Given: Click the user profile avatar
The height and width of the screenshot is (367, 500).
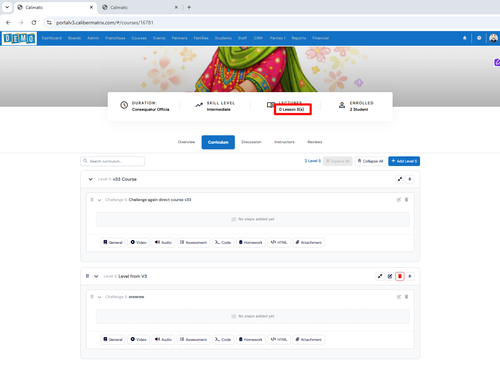Looking at the screenshot, I should (x=493, y=38).
